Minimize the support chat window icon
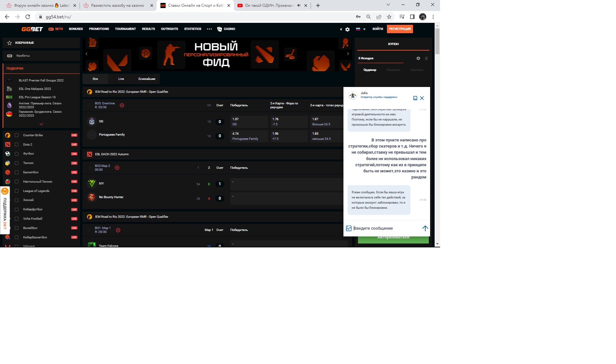616x364 pixels. click(x=415, y=98)
